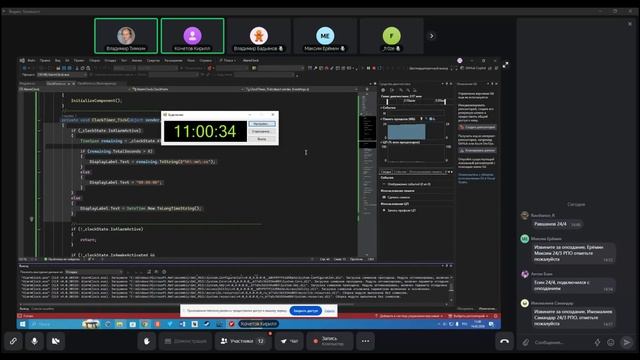Click the left diagnostics timeline handle
The height and width of the screenshot is (360, 640).
(x=387, y=101)
